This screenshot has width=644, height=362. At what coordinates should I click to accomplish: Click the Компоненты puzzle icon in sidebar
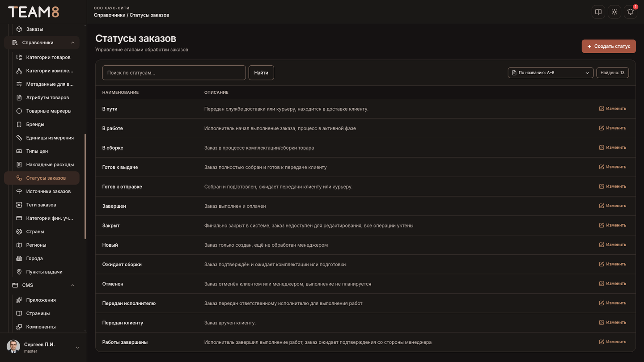tap(19, 327)
